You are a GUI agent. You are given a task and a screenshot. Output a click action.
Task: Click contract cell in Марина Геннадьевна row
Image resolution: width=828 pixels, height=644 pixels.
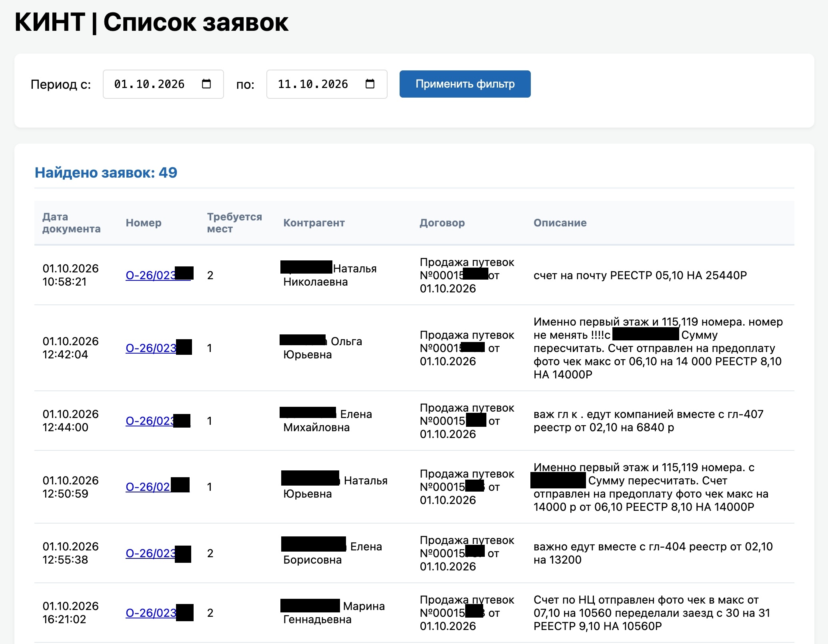(x=467, y=613)
